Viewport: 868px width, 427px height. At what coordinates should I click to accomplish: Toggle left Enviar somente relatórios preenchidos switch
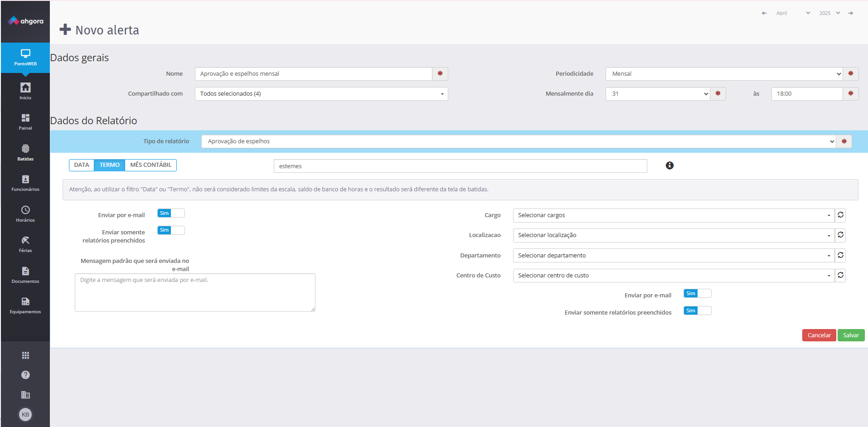pyautogui.click(x=171, y=230)
